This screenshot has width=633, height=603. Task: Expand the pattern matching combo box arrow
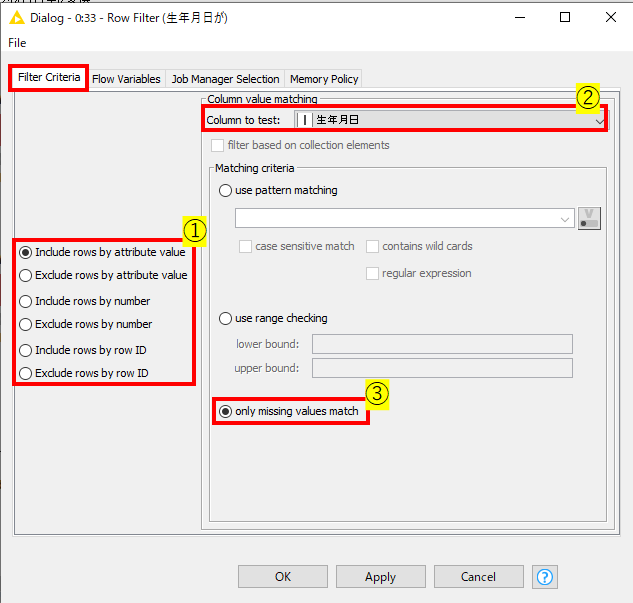click(564, 219)
